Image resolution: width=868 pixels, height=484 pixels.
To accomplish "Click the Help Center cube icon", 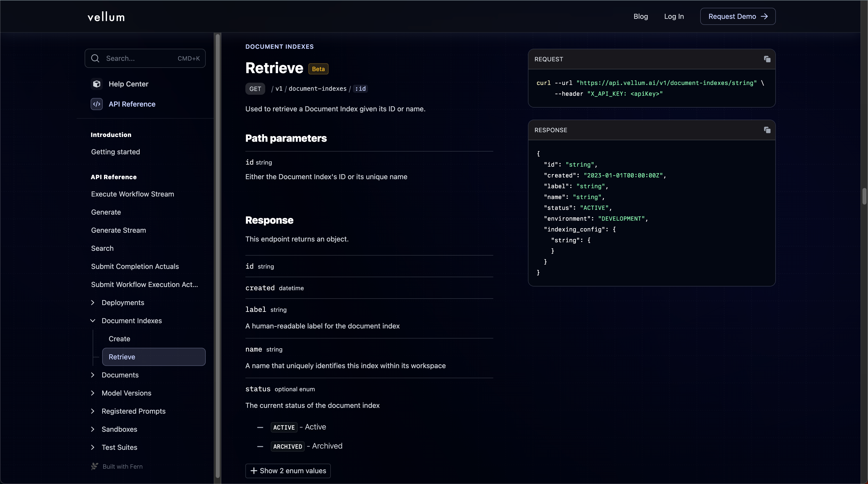I will pos(97,84).
